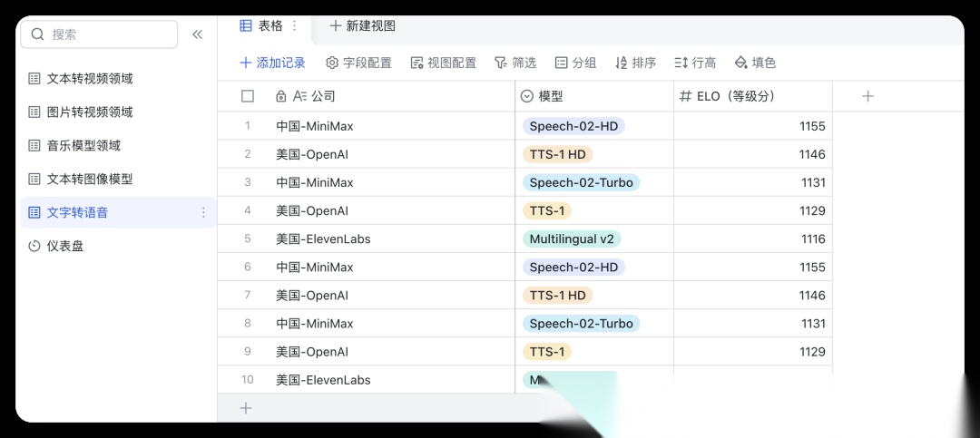Select ELO value 1155 in row 1

point(753,126)
